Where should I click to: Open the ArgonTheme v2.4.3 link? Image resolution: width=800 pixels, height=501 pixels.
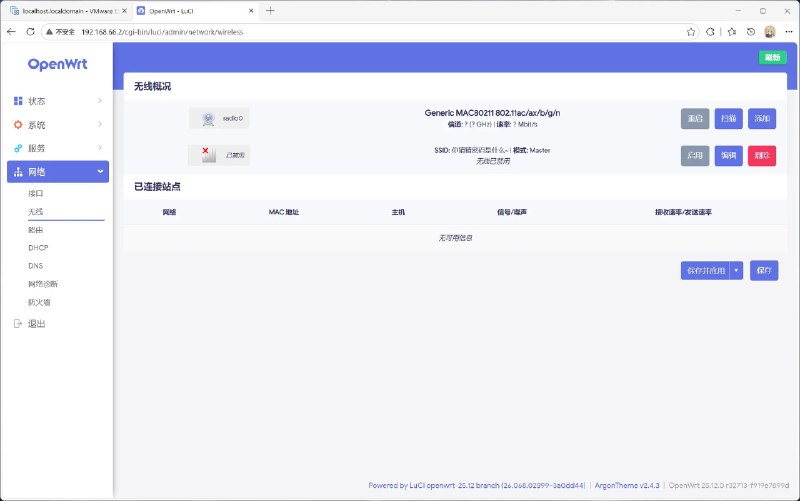(627, 486)
